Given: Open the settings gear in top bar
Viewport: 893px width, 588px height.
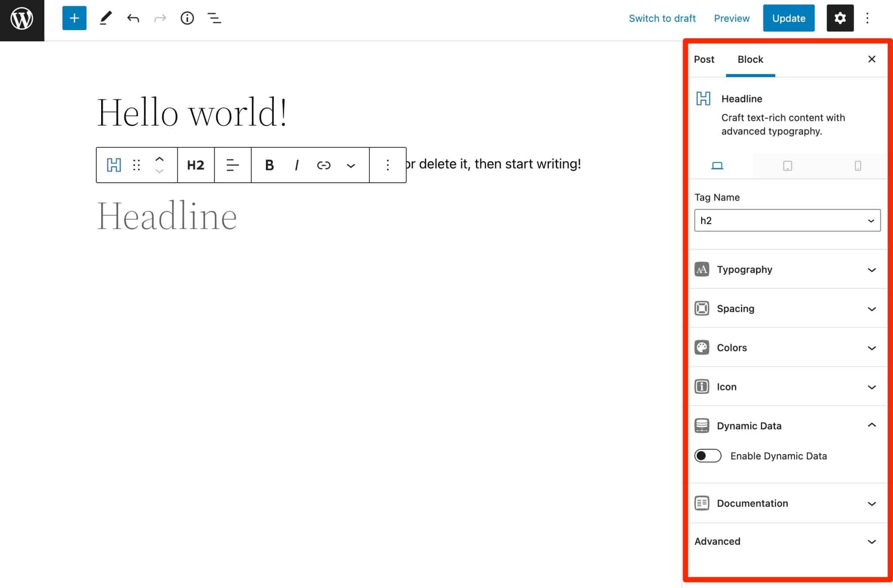Looking at the screenshot, I should 839,18.
